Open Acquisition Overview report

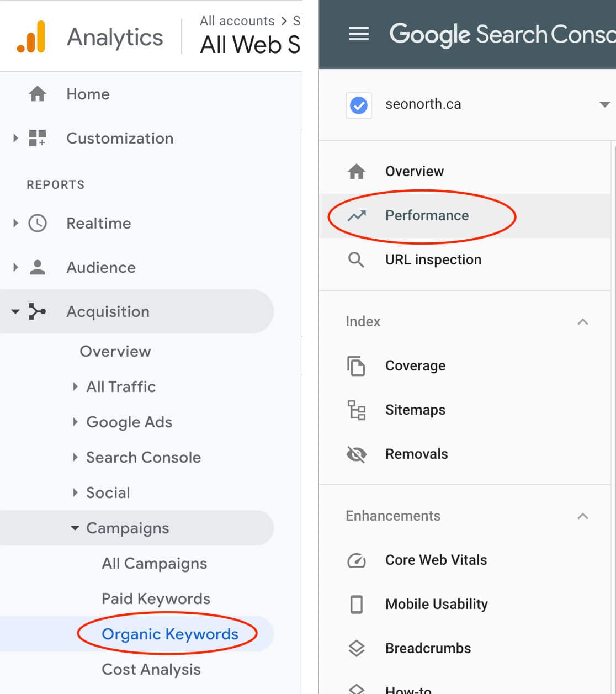click(115, 351)
